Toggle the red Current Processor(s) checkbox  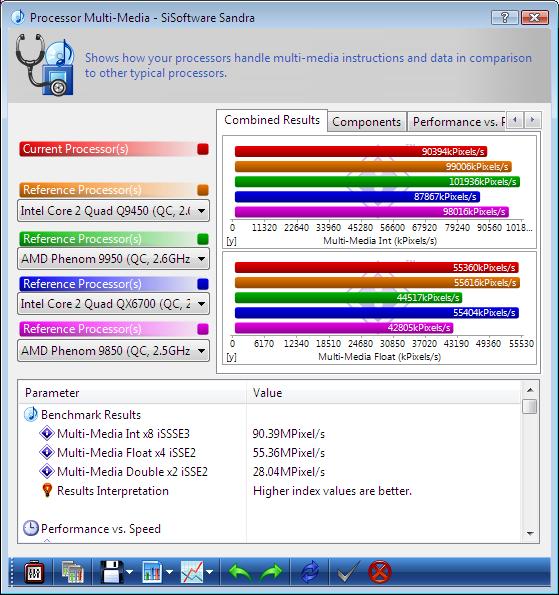point(203,149)
